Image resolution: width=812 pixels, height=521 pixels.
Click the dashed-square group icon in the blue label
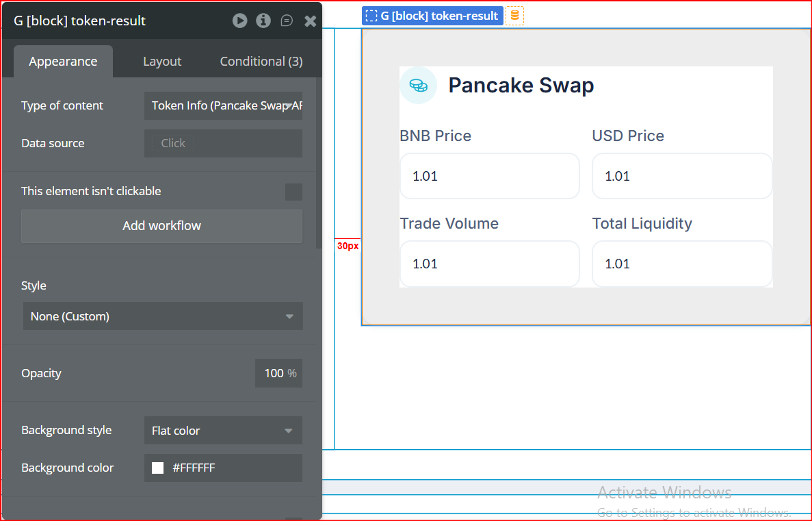[x=371, y=16]
